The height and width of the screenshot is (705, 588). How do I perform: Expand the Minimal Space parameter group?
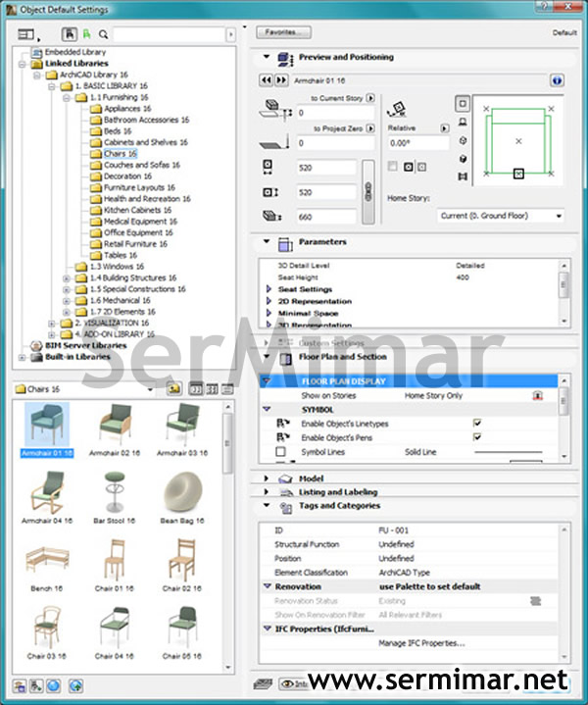pyautogui.click(x=269, y=313)
